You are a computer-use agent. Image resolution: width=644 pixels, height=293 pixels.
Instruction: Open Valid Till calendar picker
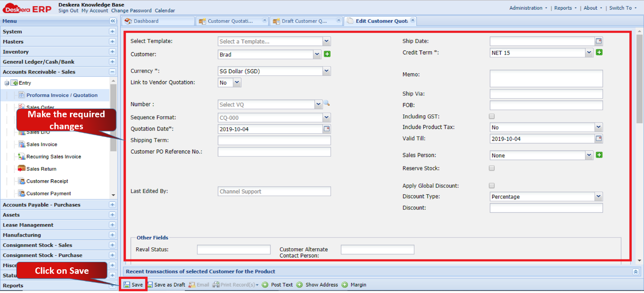[x=599, y=138]
